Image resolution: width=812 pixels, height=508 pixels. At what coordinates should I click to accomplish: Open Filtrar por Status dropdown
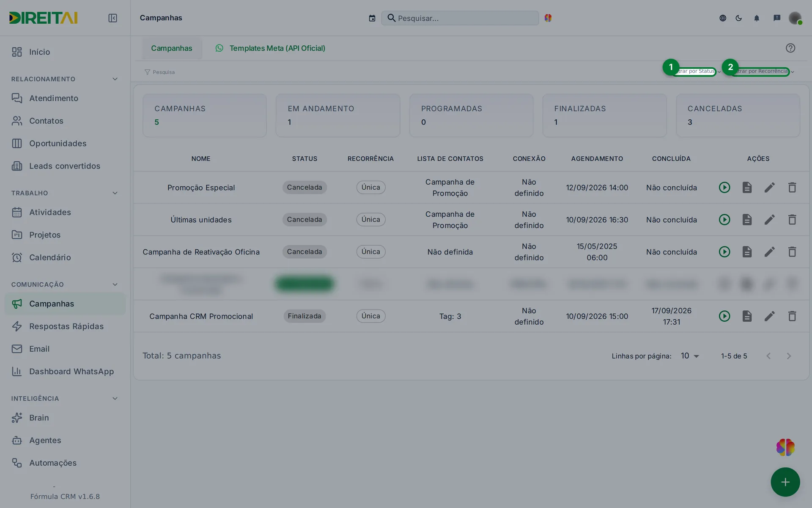click(x=696, y=72)
